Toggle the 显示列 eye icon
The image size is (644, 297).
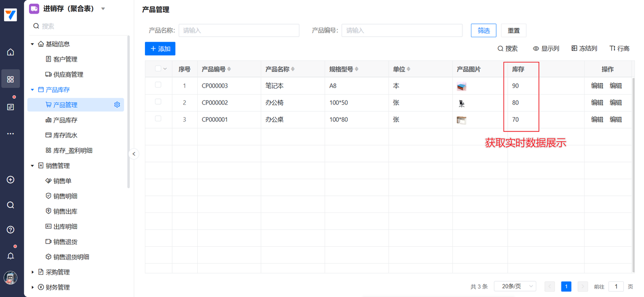[x=536, y=48]
